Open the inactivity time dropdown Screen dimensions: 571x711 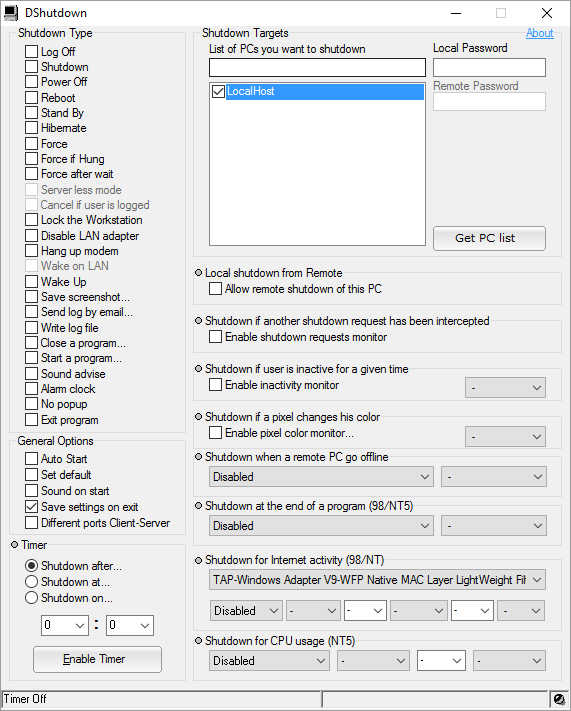tap(505, 388)
